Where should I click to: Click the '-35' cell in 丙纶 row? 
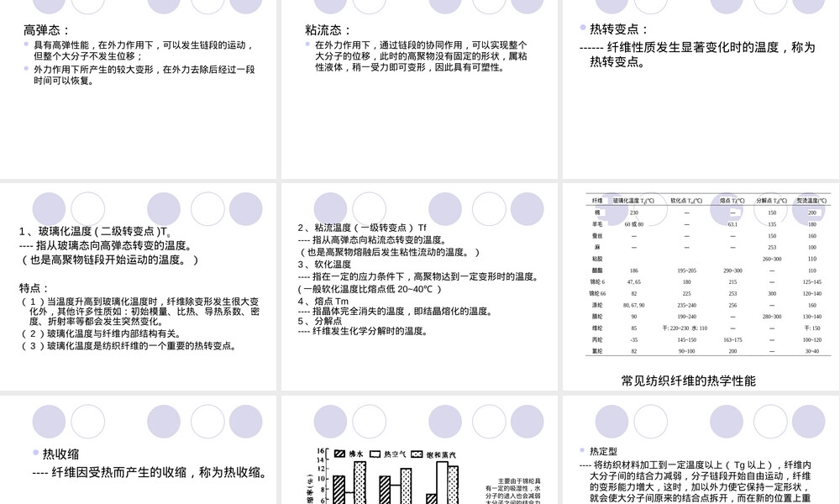(633, 339)
